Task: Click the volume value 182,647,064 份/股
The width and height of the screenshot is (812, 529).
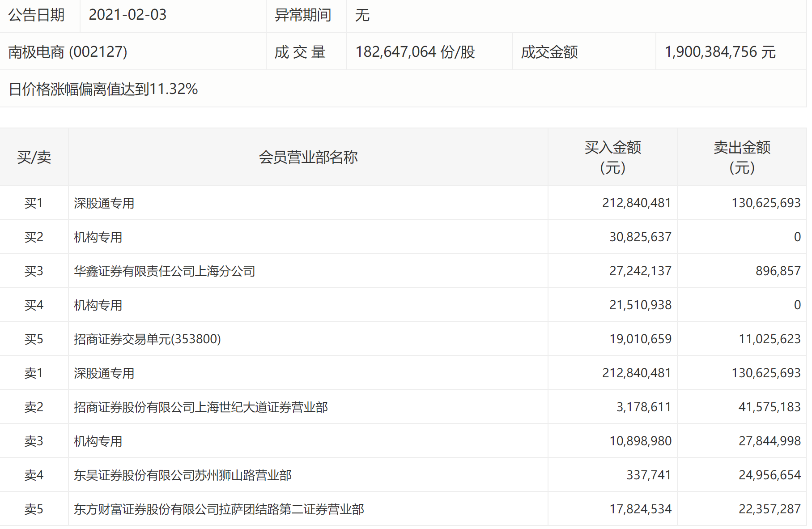Action: pyautogui.click(x=415, y=52)
